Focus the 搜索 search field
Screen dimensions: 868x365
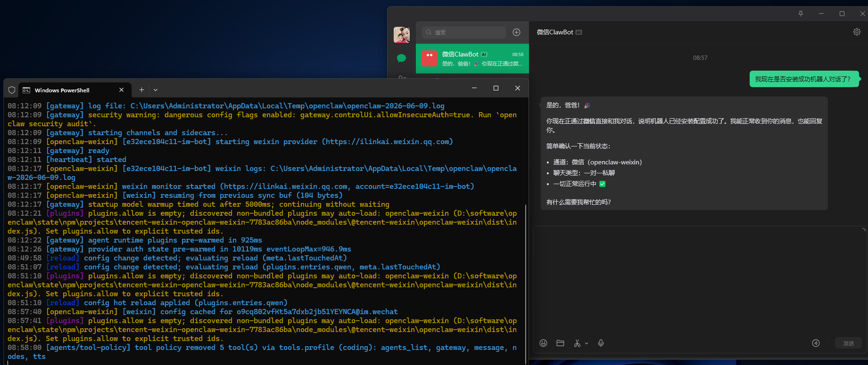point(463,32)
